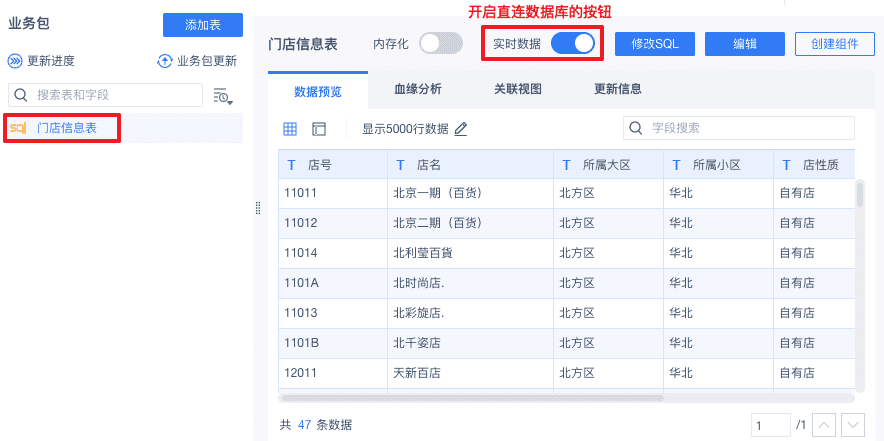Click the magnifier icon in 字段搜索
884x441 pixels.
coord(636,128)
